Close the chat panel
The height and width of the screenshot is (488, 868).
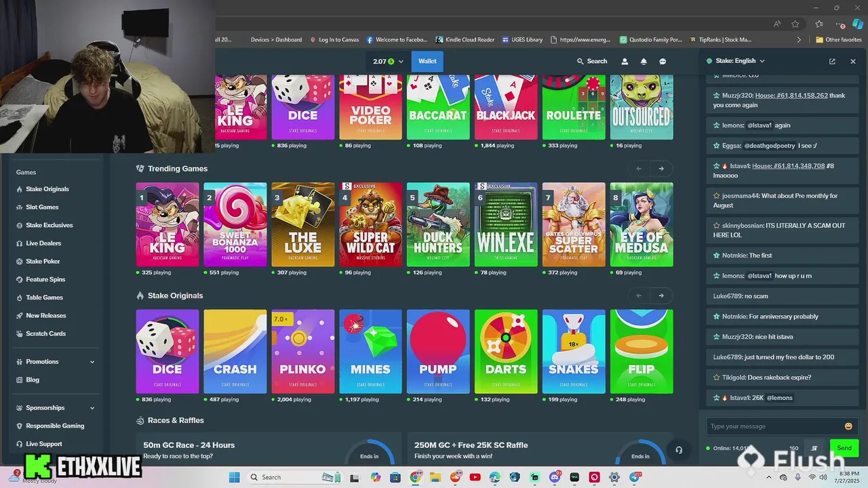(x=853, y=61)
